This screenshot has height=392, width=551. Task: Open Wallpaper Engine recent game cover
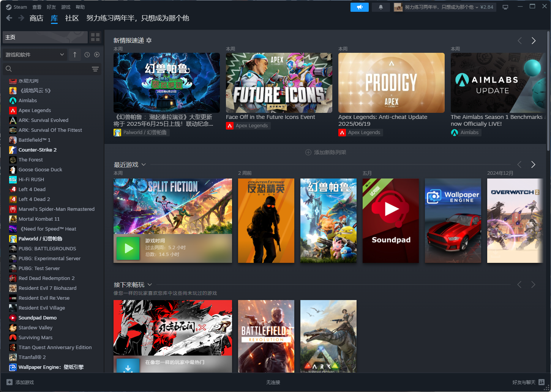coord(453,221)
